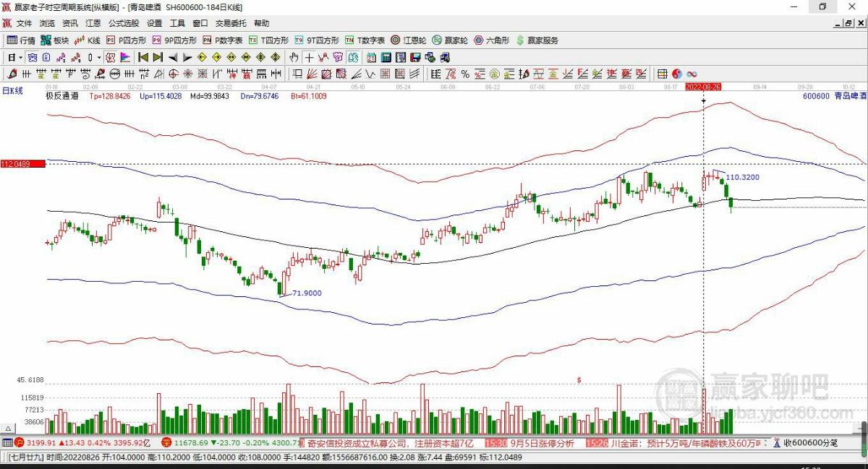Step chart left with black arrow

pos(173,57)
